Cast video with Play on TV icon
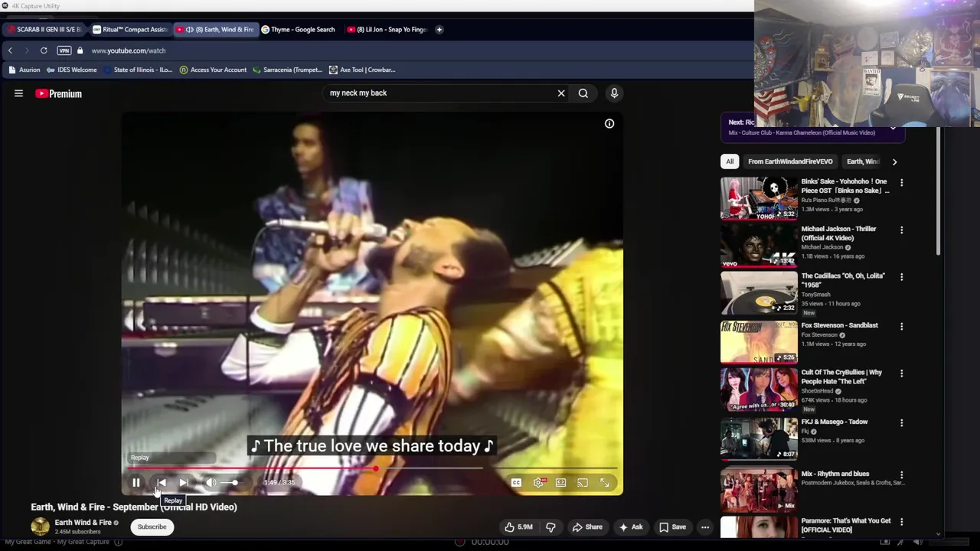This screenshot has width=980, height=551. [583, 483]
